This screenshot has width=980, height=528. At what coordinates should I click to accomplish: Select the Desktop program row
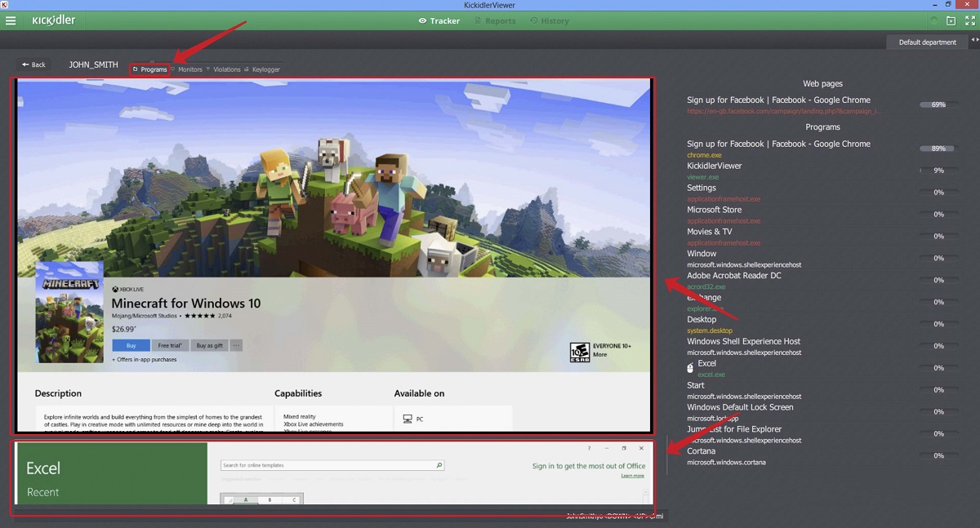(822, 324)
